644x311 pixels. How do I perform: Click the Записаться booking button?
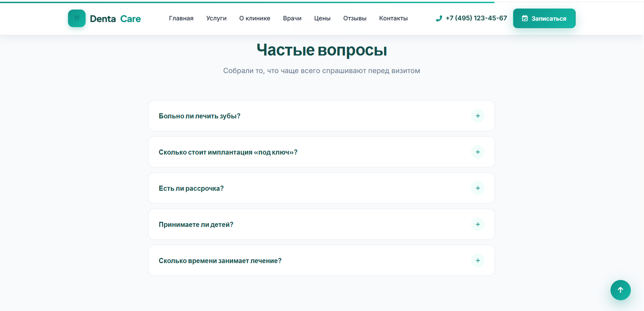(x=544, y=18)
